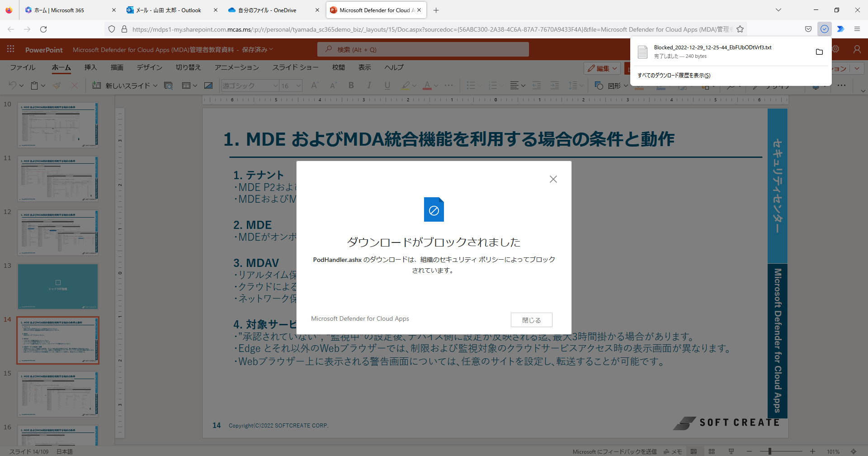Select the スライド ショー ribbon tab
The image size is (868, 456).
295,67
